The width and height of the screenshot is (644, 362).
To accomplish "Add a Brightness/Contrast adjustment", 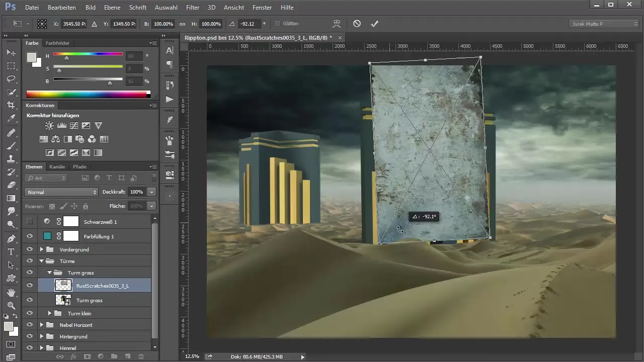I will 49,126.
